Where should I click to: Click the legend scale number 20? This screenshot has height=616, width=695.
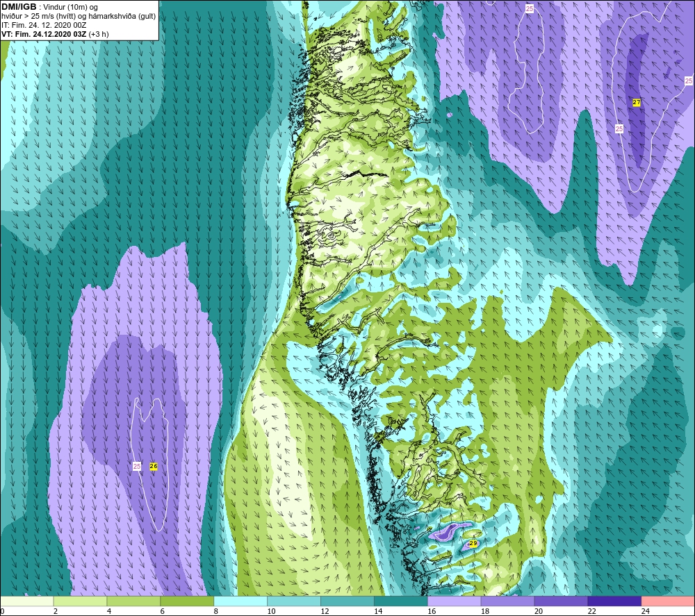point(538,611)
